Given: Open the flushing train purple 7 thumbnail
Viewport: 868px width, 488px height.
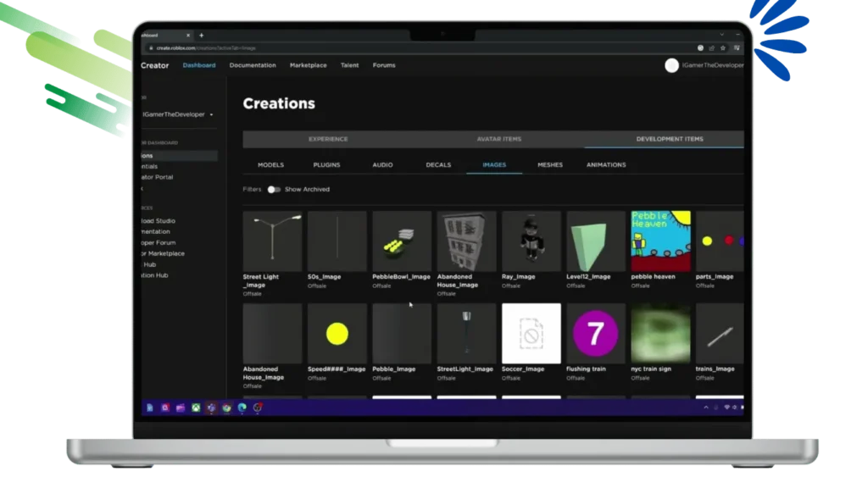Looking at the screenshot, I should pos(596,334).
